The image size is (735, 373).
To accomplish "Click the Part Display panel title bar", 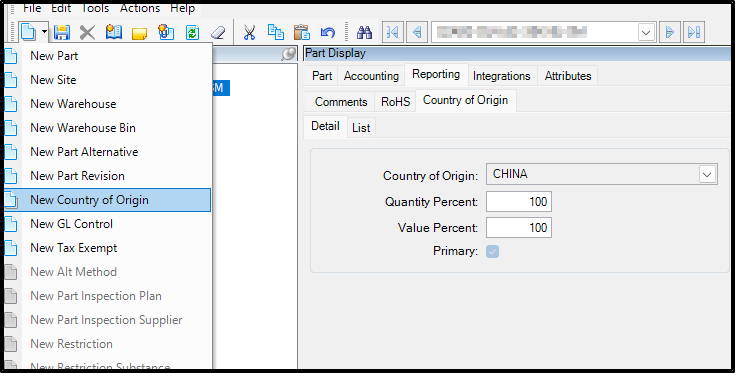I will tap(517, 53).
